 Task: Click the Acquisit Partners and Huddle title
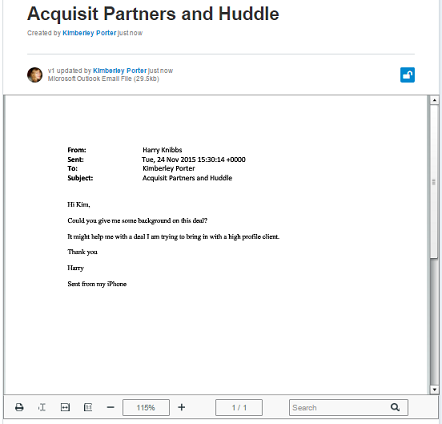pyautogui.click(x=153, y=14)
